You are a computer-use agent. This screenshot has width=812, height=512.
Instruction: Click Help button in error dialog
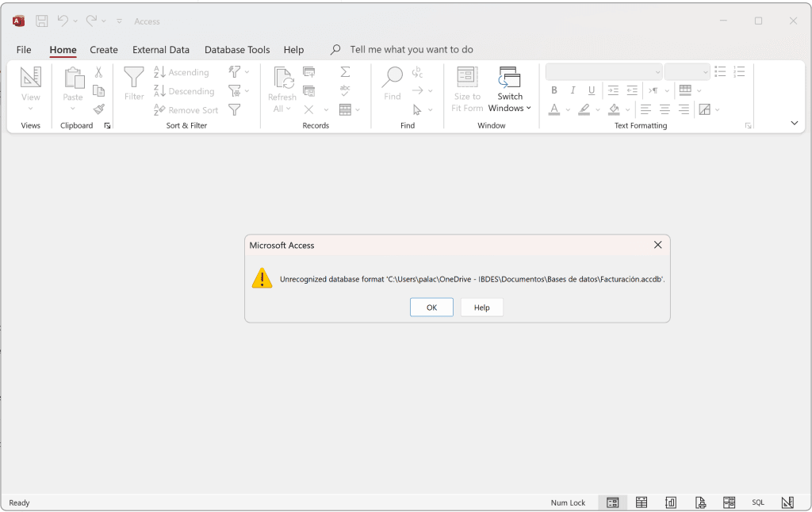481,308
